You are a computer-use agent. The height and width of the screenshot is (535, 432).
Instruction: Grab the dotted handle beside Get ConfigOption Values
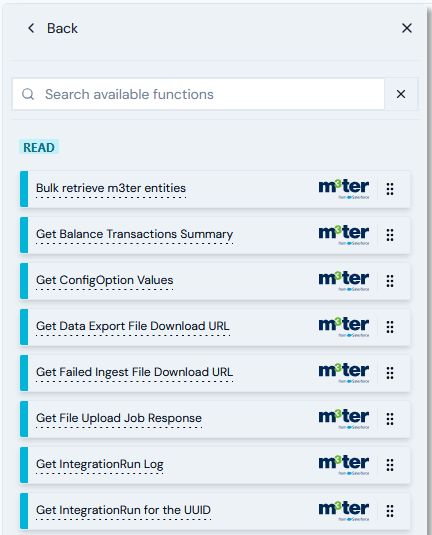click(x=390, y=281)
